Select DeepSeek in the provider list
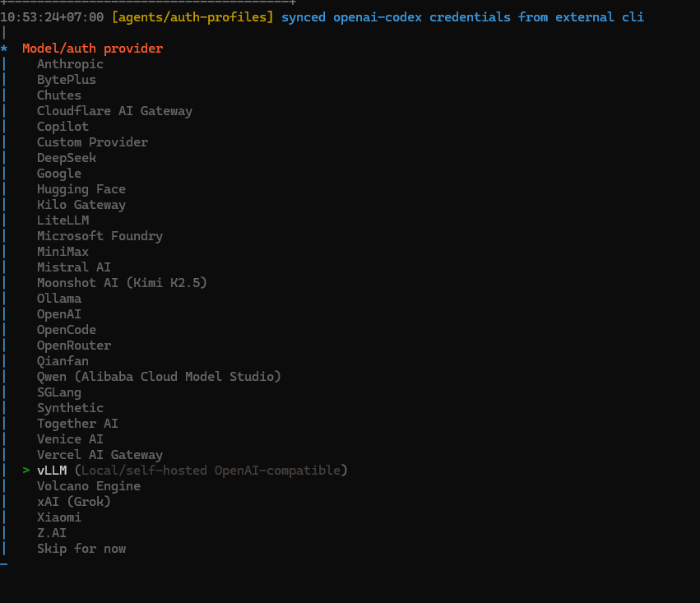This screenshot has height=603, width=700. 67,158
